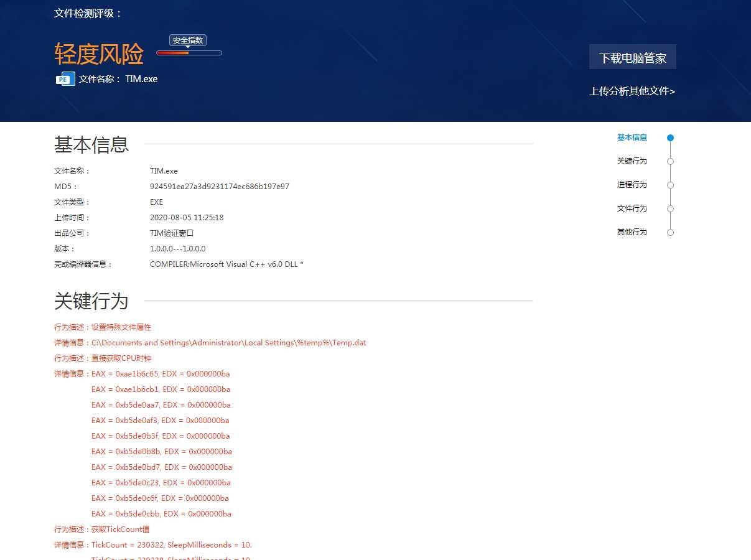The width and height of the screenshot is (751, 560).
Task: Jump to 其他行为 section in side nav
Action: [x=632, y=232]
